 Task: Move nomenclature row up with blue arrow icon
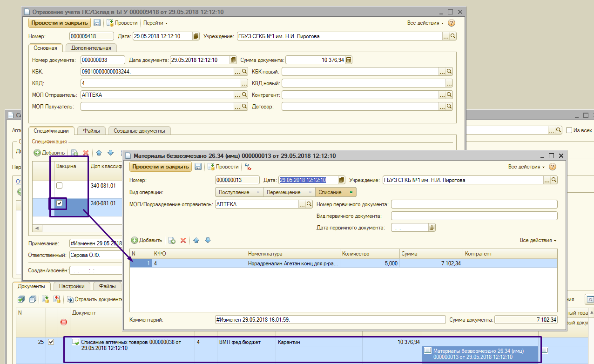pyautogui.click(x=196, y=240)
